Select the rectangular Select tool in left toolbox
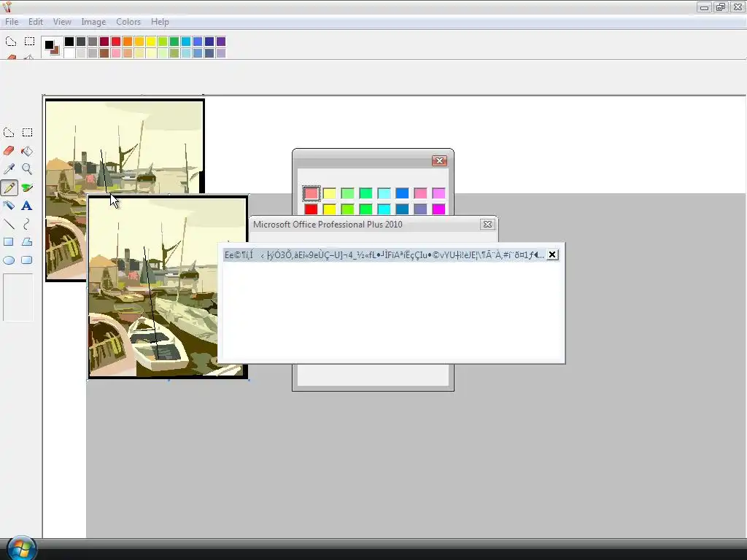747x560 pixels. coord(27,133)
